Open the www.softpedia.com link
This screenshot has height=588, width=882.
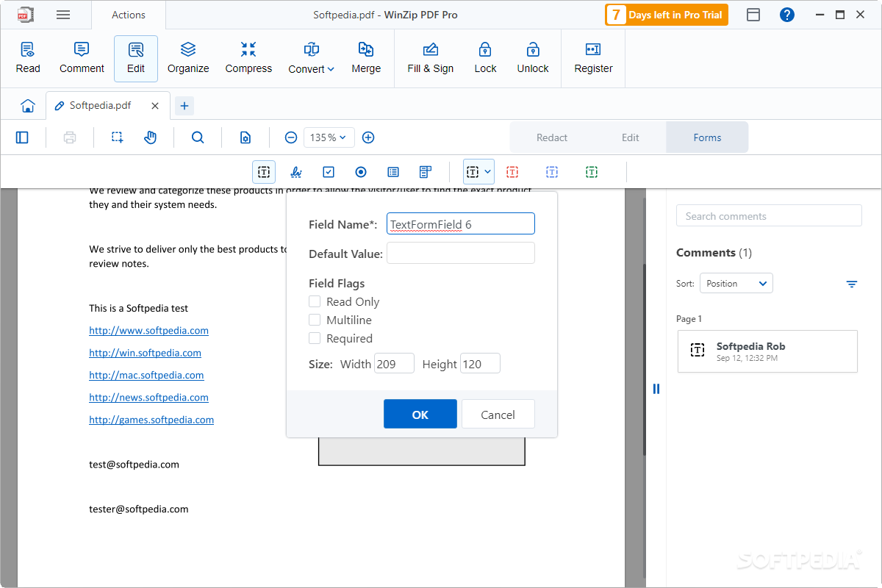point(149,331)
